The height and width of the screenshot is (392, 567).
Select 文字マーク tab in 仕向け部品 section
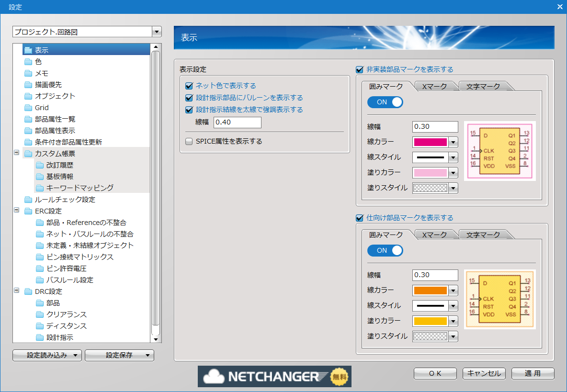pyautogui.click(x=483, y=235)
